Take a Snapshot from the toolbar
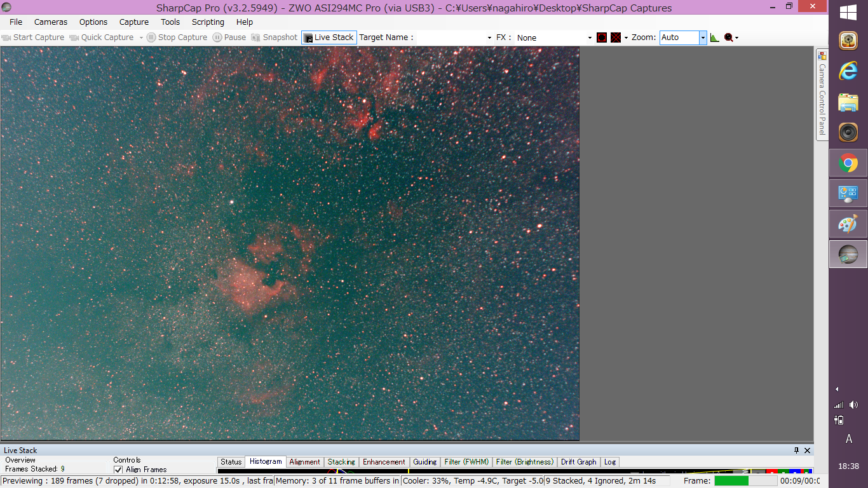 point(275,37)
